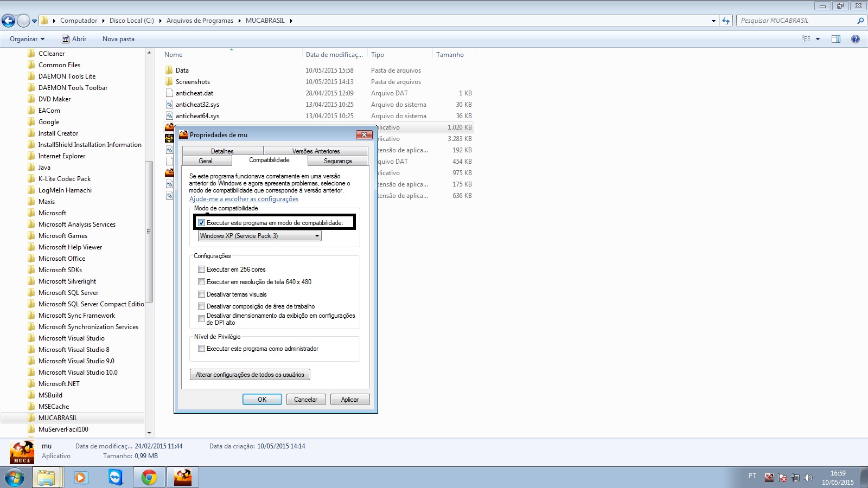868x488 pixels.
Task: Uncheck run program in compatibility mode
Action: click(x=202, y=223)
